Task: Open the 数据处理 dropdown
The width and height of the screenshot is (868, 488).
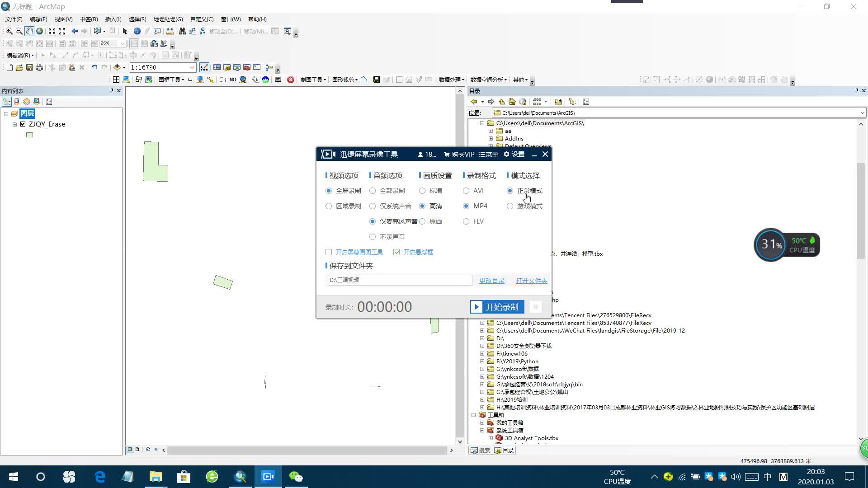Action: coord(451,80)
